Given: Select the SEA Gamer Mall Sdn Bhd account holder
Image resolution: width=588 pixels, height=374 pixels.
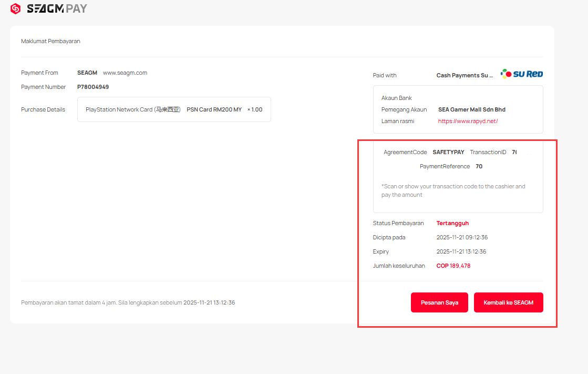Looking at the screenshot, I should (471, 109).
